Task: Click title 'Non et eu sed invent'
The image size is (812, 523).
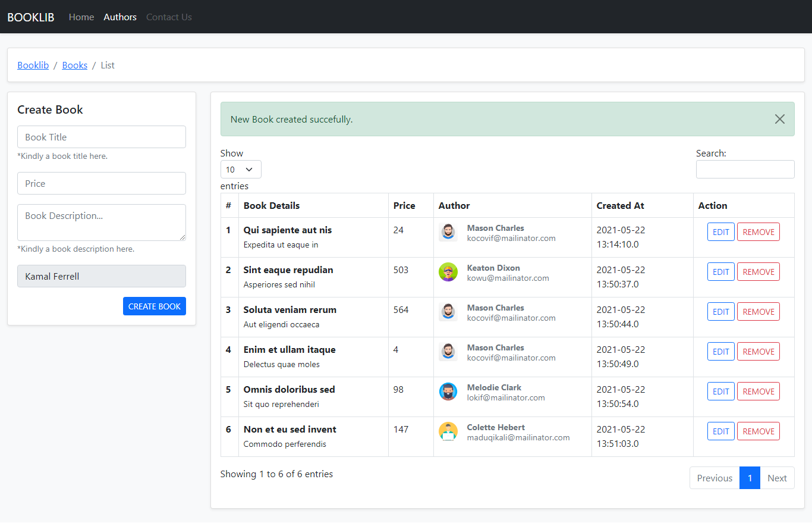Action: tap(290, 430)
